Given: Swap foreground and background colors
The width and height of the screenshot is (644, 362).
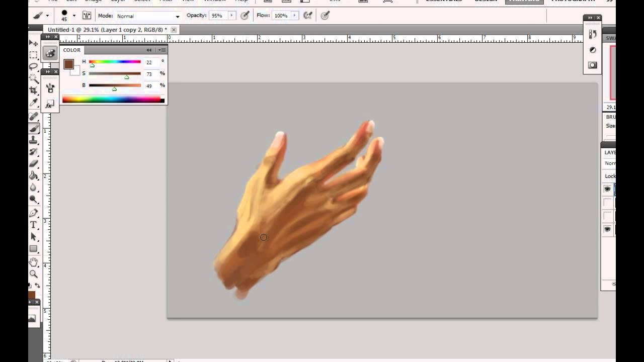Looking at the screenshot, I should (x=37, y=286).
